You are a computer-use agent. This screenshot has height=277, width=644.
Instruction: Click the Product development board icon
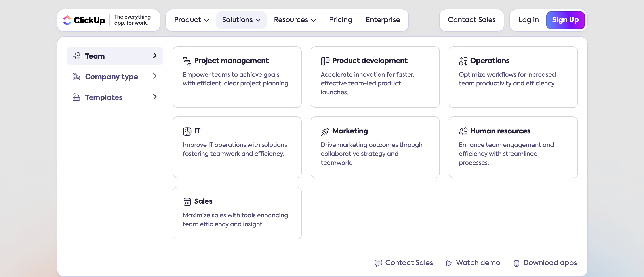pyautogui.click(x=325, y=61)
